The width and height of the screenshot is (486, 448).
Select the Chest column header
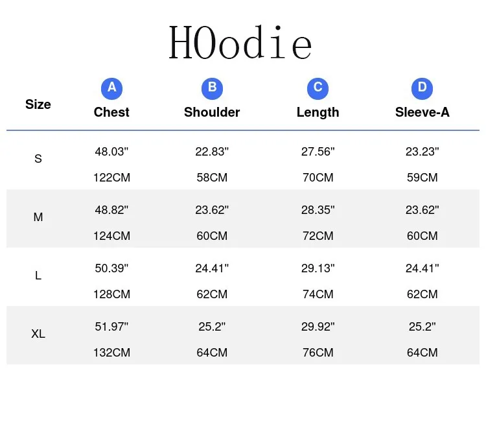111,112
